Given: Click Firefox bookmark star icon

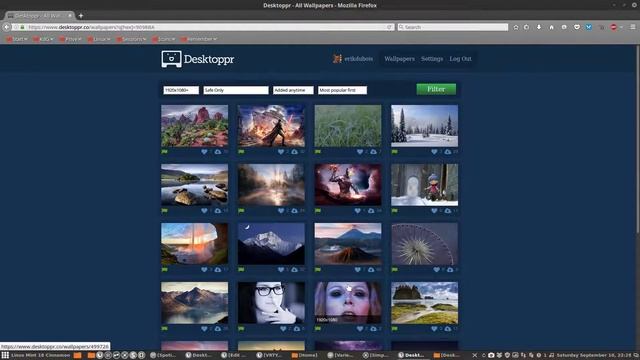Looking at the screenshot, I should point(516,27).
